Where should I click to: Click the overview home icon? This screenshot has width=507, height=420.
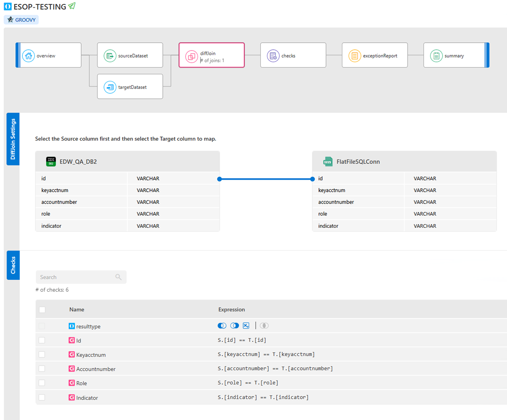pyautogui.click(x=29, y=56)
